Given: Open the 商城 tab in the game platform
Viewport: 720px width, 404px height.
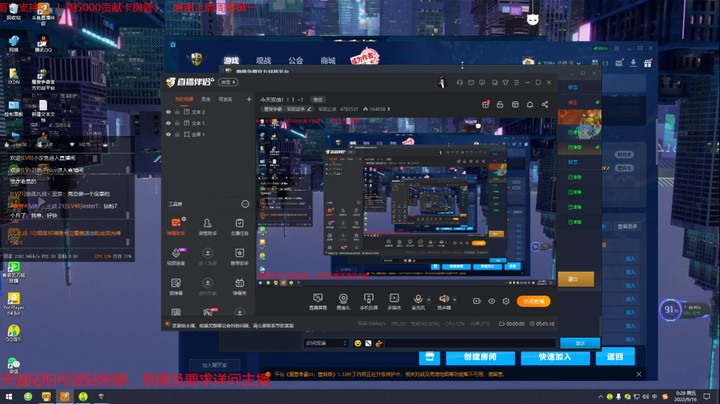Looking at the screenshot, I should tap(328, 61).
